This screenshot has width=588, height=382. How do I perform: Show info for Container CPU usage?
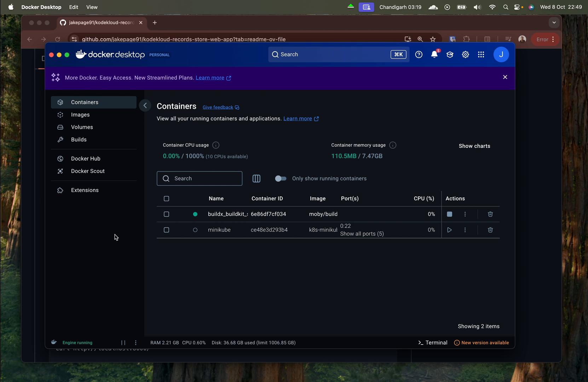(x=216, y=145)
